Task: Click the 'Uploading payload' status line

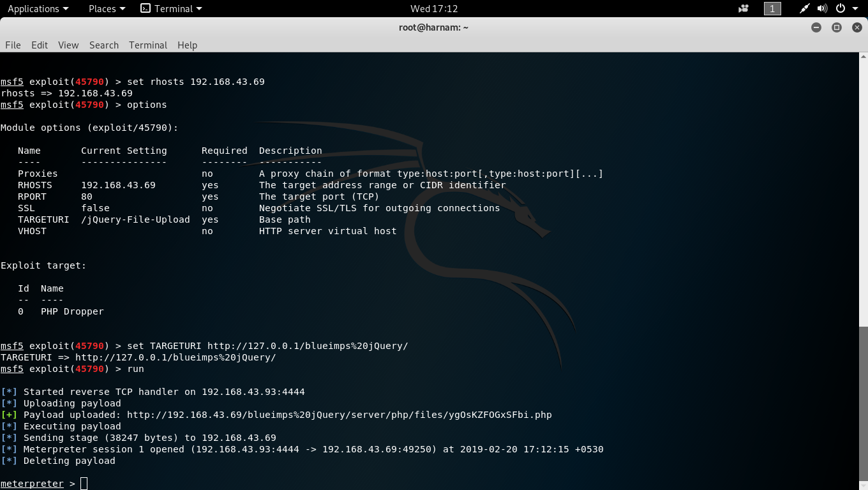Action: pos(61,403)
